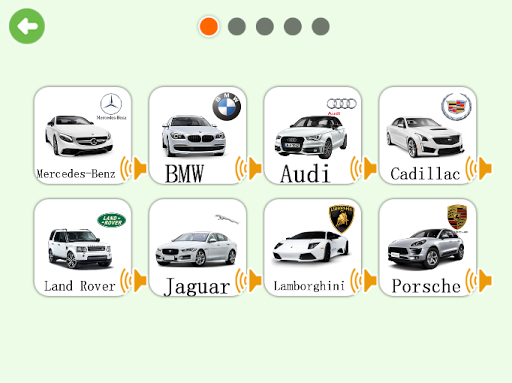Play the Porsche speaker audio icon
This screenshot has height=383, width=512.
478,281
